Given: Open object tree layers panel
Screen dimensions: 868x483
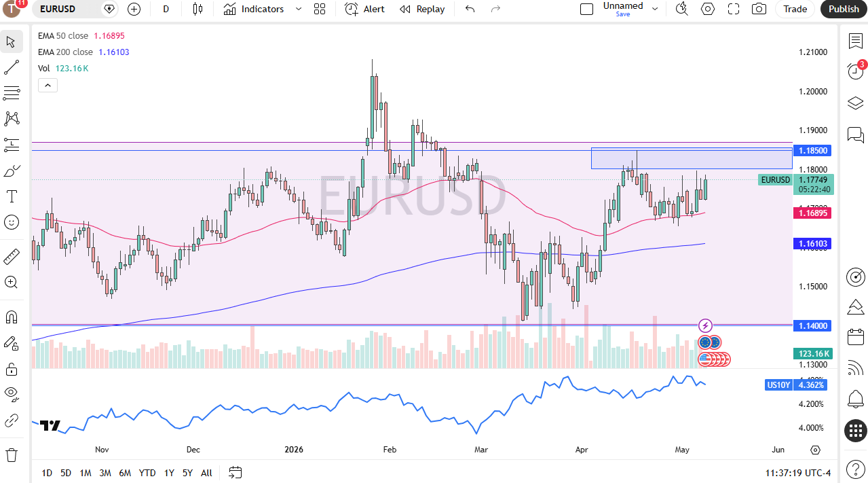Looking at the screenshot, I should click(855, 103).
